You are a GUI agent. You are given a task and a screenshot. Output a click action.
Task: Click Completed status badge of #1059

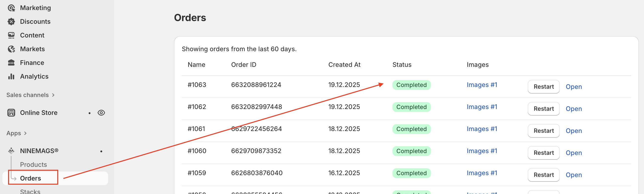coord(412,173)
